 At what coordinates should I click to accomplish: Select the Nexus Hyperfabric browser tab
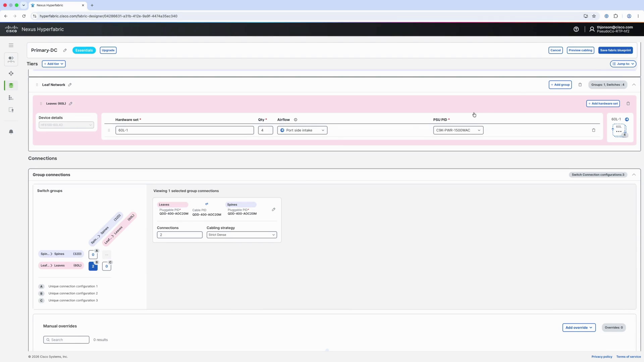[58, 5]
